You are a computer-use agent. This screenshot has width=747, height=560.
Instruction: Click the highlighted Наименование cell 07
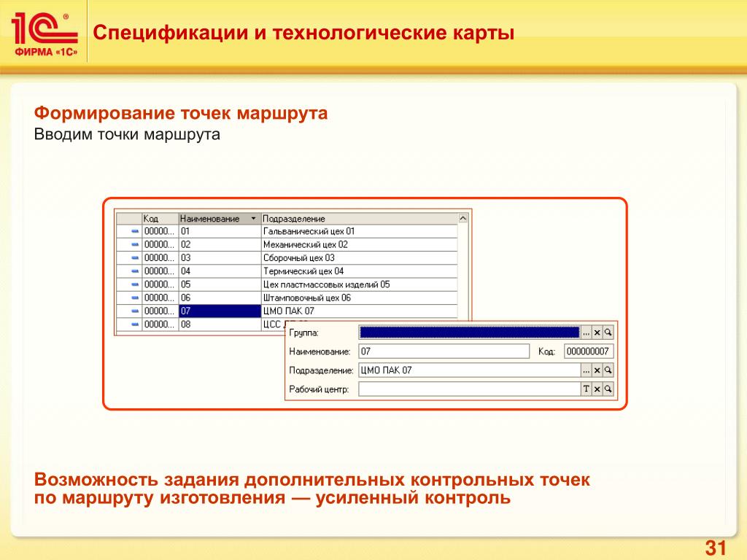coord(220,311)
